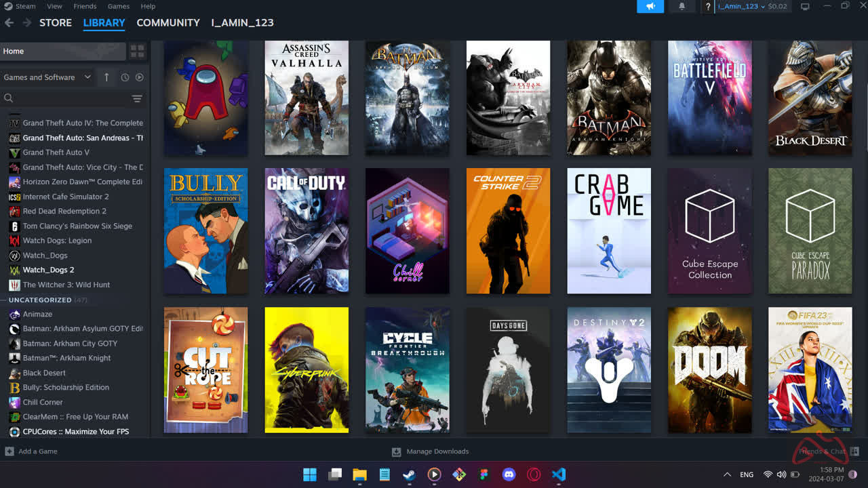
Task: Select Red Dead Redemption 2 in list
Action: pyautogui.click(x=64, y=211)
